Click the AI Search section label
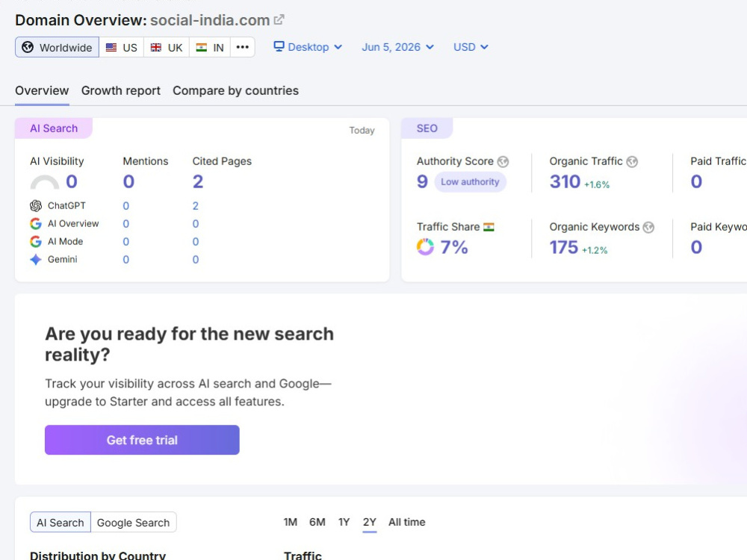This screenshot has width=747, height=560. (x=54, y=128)
